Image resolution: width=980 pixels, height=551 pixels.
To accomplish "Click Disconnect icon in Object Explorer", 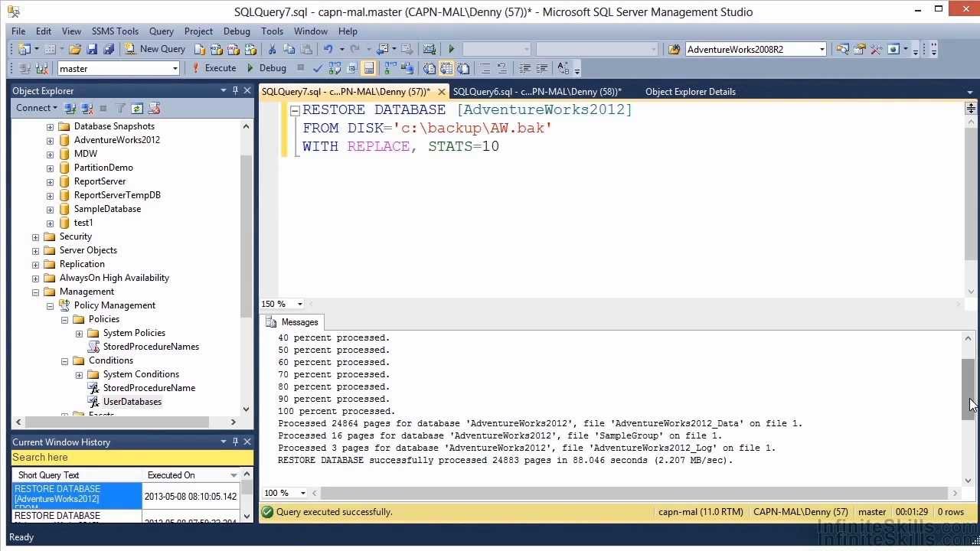I will 87,108.
